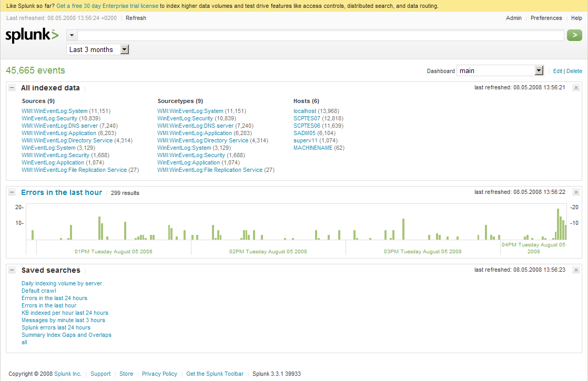588x381 pixels.
Task: Run saved search Errors in the last 24 hours
Action: (54, 298)
